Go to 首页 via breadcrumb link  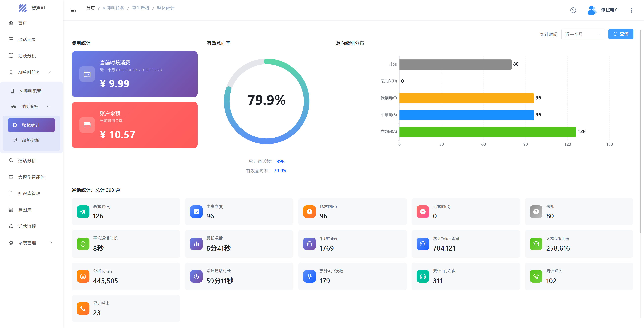tap(91, 8)
